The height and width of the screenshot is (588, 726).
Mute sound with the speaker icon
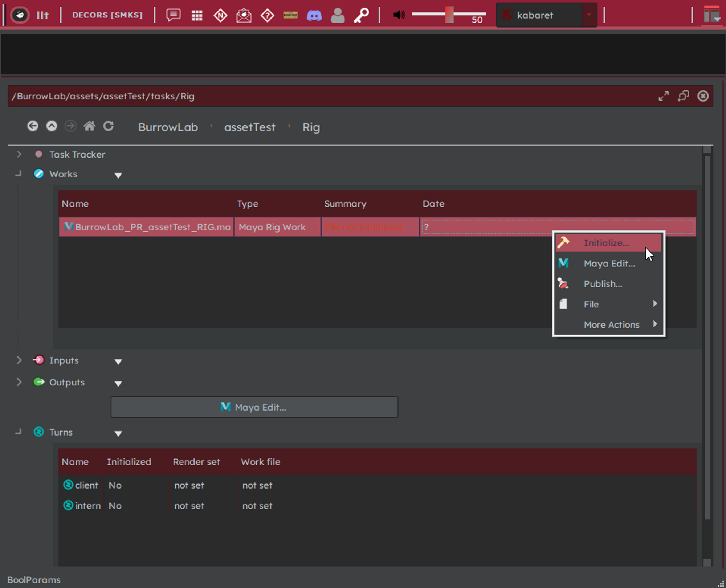(399, 15)
